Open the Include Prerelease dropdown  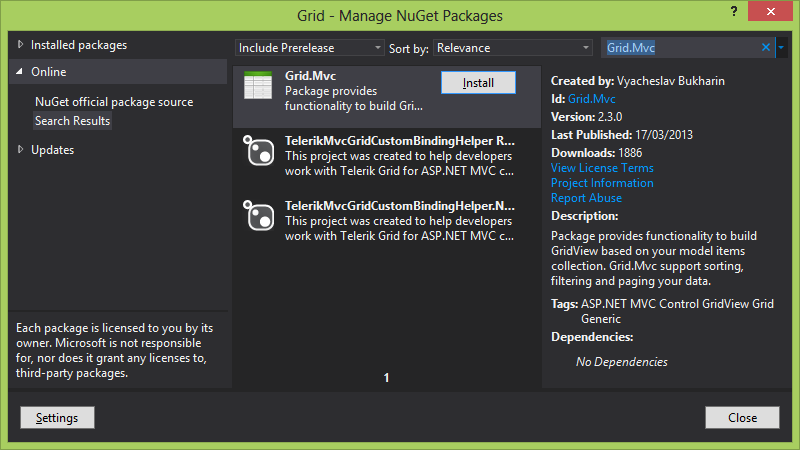[309, 48]
